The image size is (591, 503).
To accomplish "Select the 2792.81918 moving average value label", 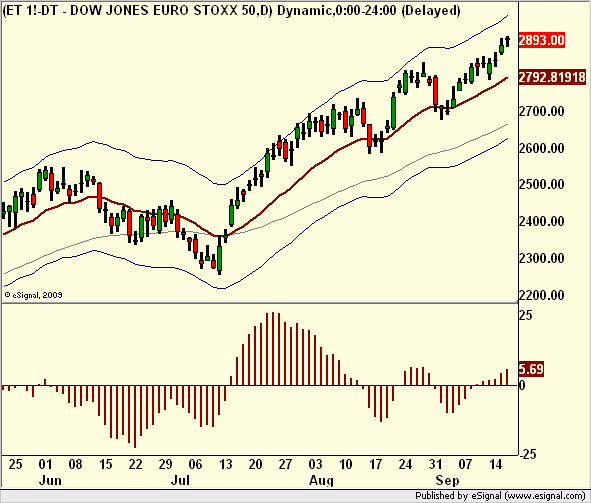I will click(552, 77).
